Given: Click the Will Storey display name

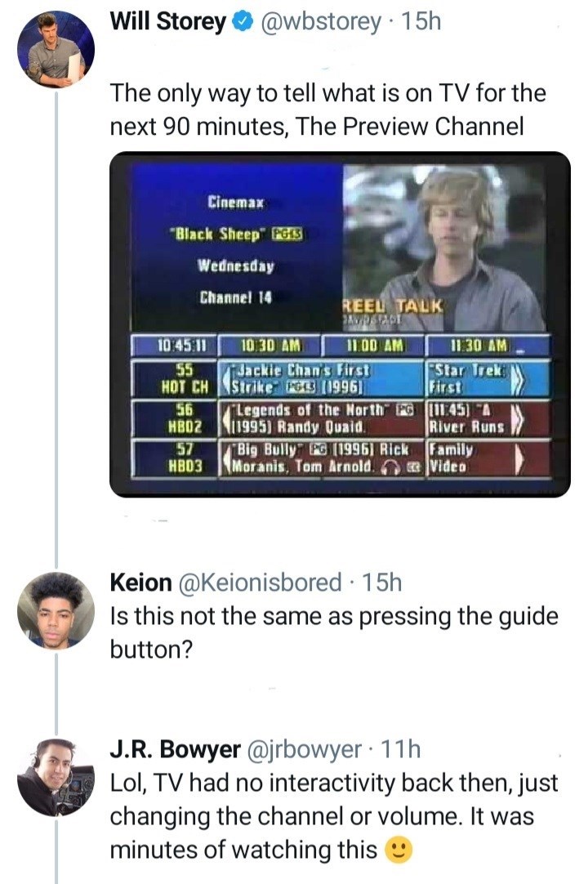Looking at the screenshot, I should point(168,23).
